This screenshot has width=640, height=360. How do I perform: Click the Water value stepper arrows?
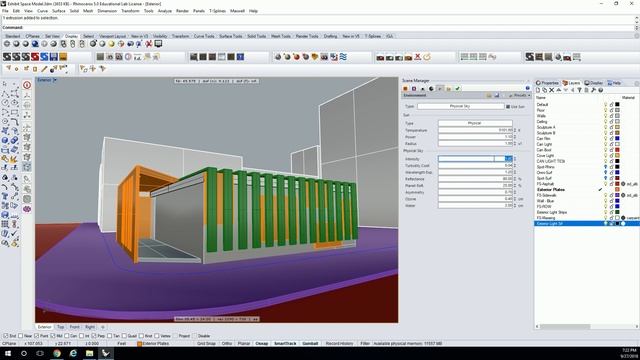click(515, 205)
